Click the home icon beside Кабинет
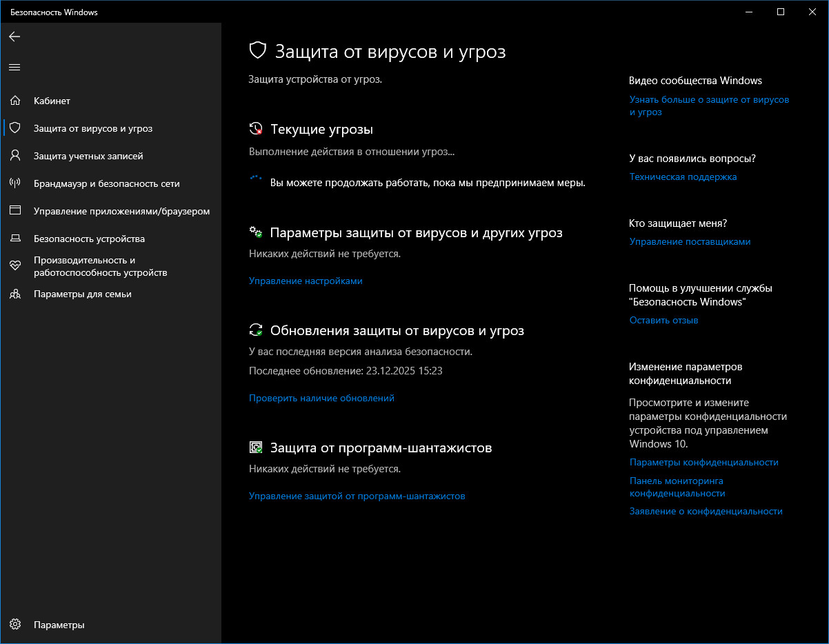Image resolution: width=829 pixels, height=644 pixels. (x=15, y=101)
